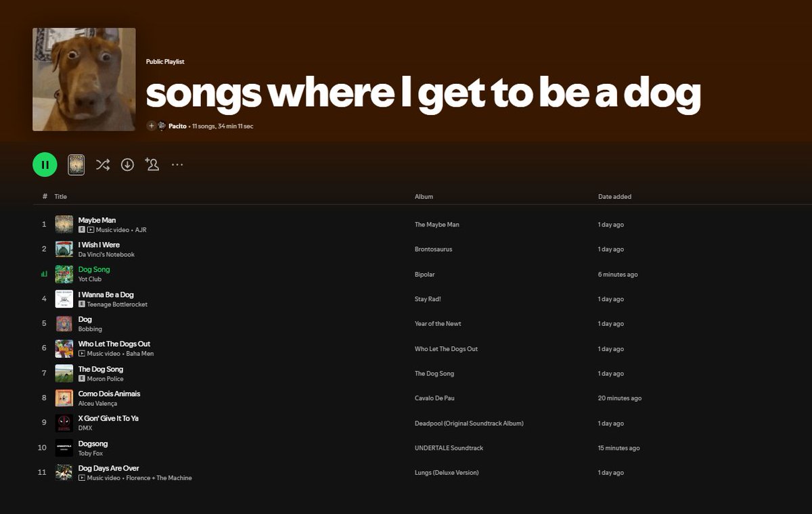Image resolution: width=812 pixels, height=514 pixels.
Task: Click the music video icon for Dog Days Are Over
Action: pyautogui.click(x=81, y=477)
